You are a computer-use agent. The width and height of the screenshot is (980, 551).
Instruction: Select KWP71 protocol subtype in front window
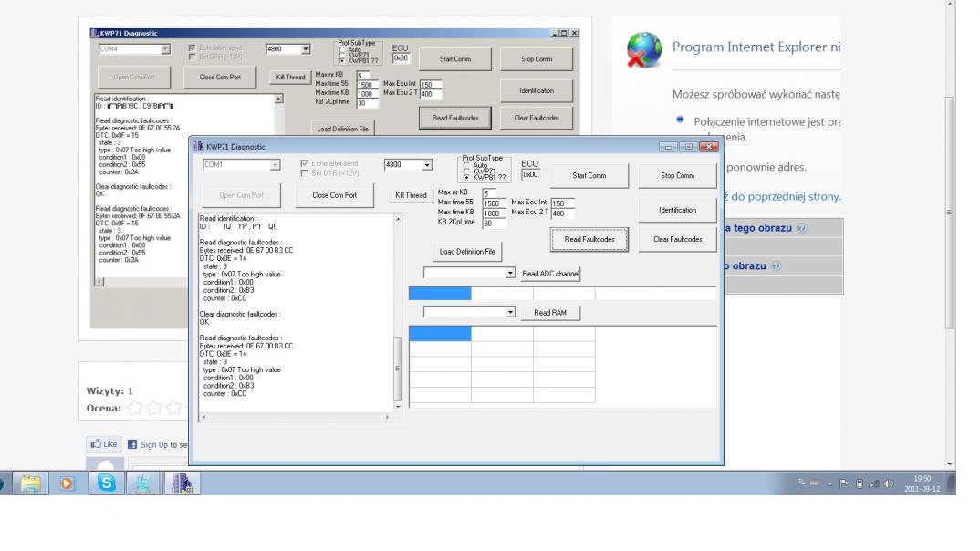(x=466, y=172)
